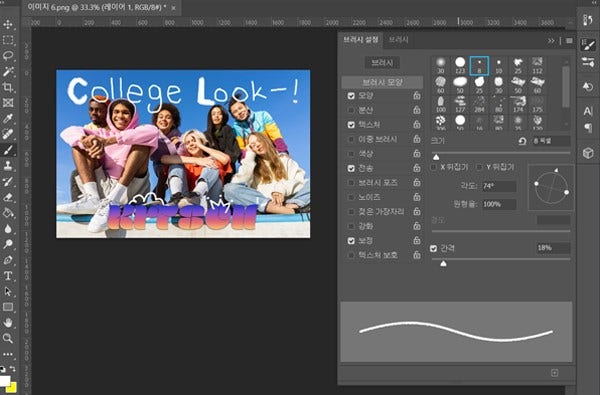Select the Hand tool
The height and width of the screenshot is (395, 600).
(8, 323)
